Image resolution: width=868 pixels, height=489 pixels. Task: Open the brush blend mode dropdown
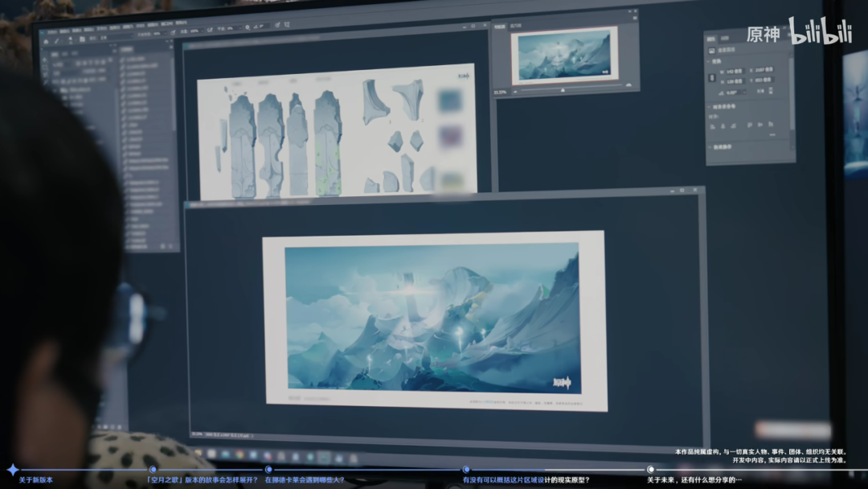(x=117, y=38)
